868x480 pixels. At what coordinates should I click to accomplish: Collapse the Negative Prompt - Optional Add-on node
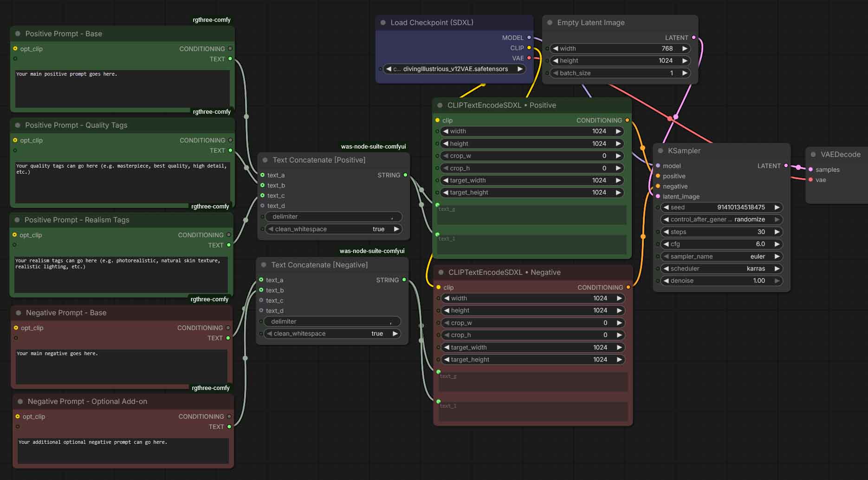(x=20, y=402)
